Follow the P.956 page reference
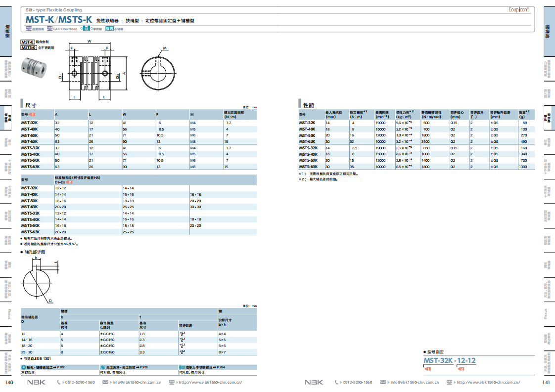 (144, 368)
